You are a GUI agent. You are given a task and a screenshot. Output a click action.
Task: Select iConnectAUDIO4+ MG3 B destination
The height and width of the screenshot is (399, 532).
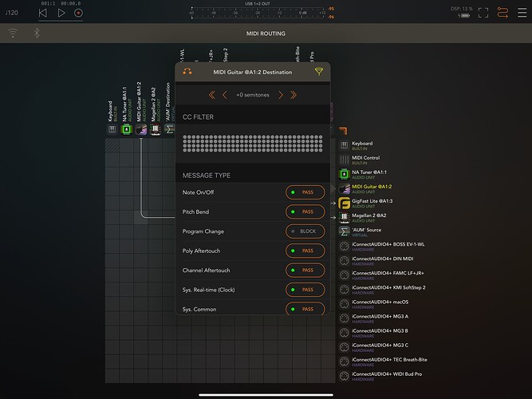(x=374, y=333)
